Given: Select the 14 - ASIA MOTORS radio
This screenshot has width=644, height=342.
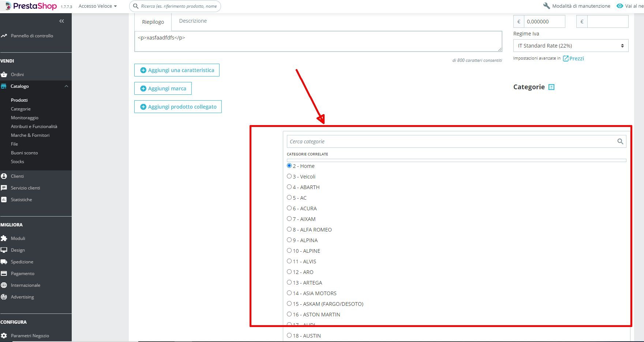Looking at the screenshot, I should [x=289, y=293].
